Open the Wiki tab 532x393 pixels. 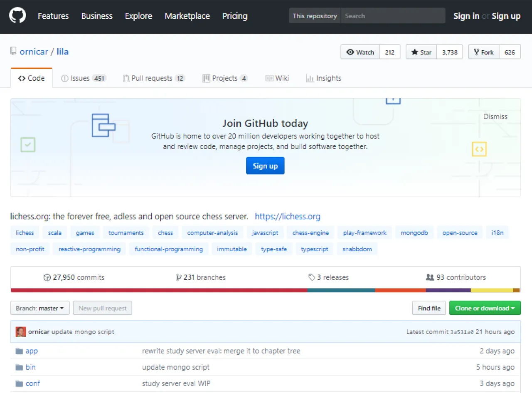[x=277, y=78]
